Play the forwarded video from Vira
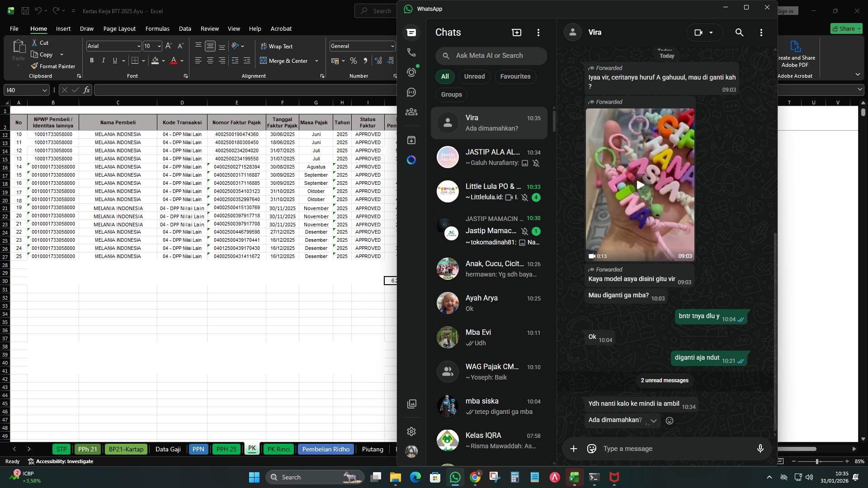The image size is (868, 488). click(640, 185)
